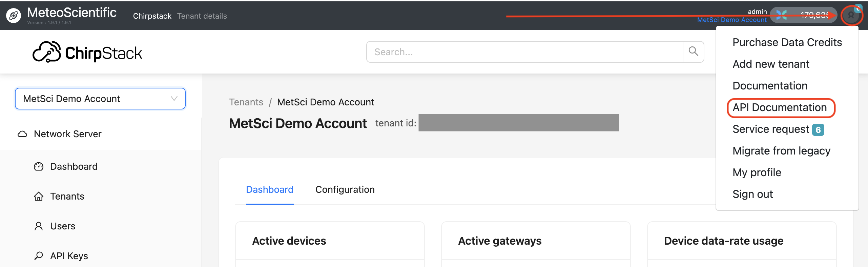Choose Purchase Data Credits menu item
The width and height of the screenshot is (868, 267).
click(787, 42)
